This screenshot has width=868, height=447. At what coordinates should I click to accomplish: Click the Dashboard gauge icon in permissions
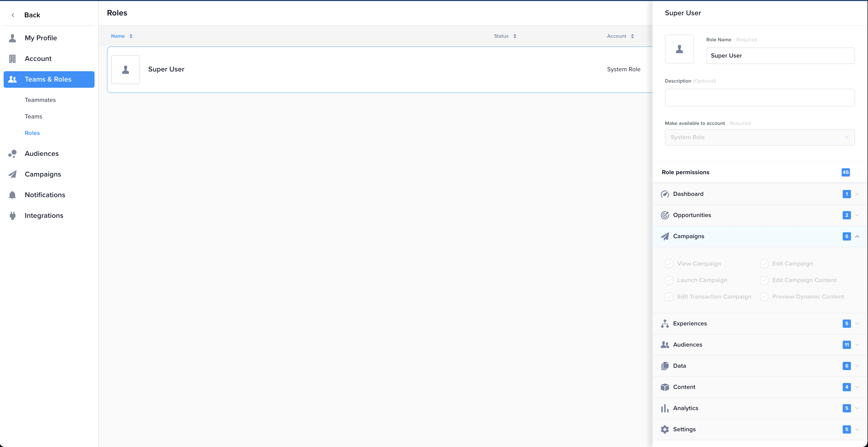click(x=664, y=194)
